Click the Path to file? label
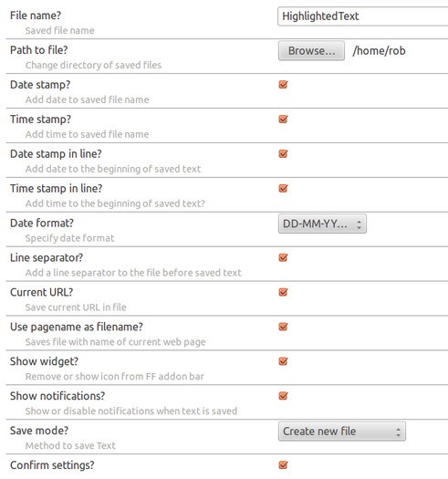This screenshot has height=479, width=448. (39, 50)
